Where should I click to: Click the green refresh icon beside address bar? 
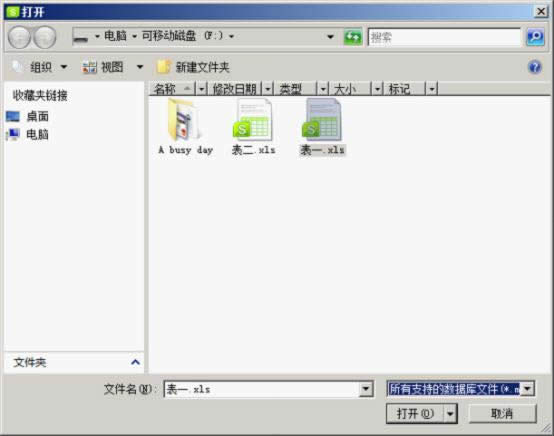(353, 37)
